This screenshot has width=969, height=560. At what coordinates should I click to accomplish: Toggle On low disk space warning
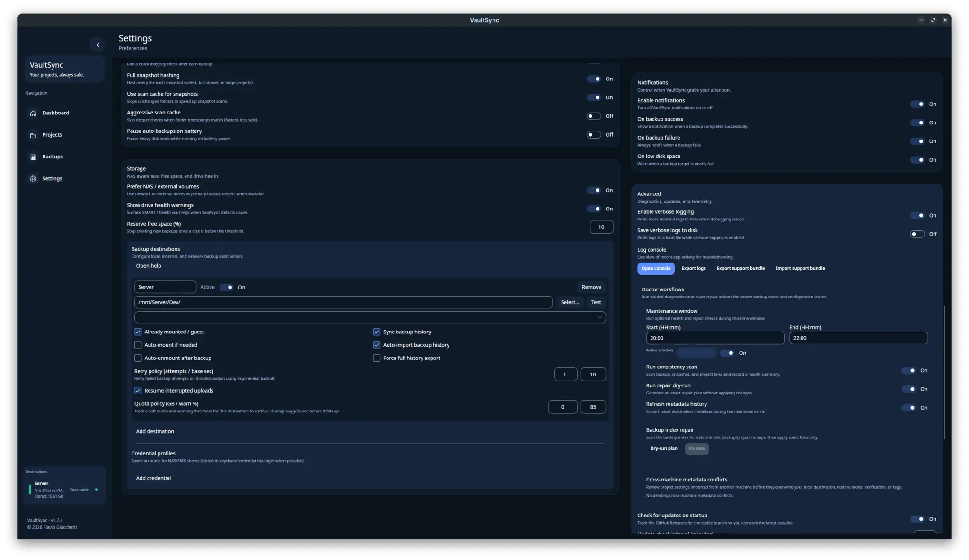point(917,160)
